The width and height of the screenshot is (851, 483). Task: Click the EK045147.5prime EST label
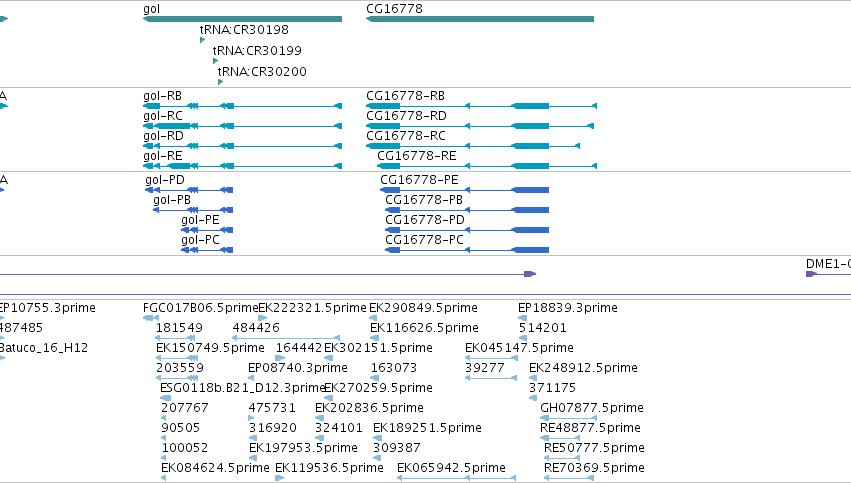(519, 348)
